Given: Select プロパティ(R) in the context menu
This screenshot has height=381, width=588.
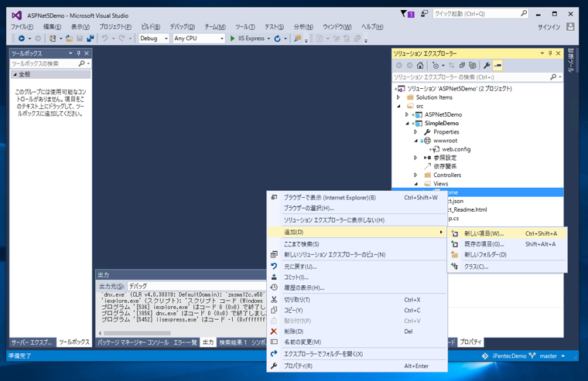Looking at the screenshot, I should [x=357, y=366].
